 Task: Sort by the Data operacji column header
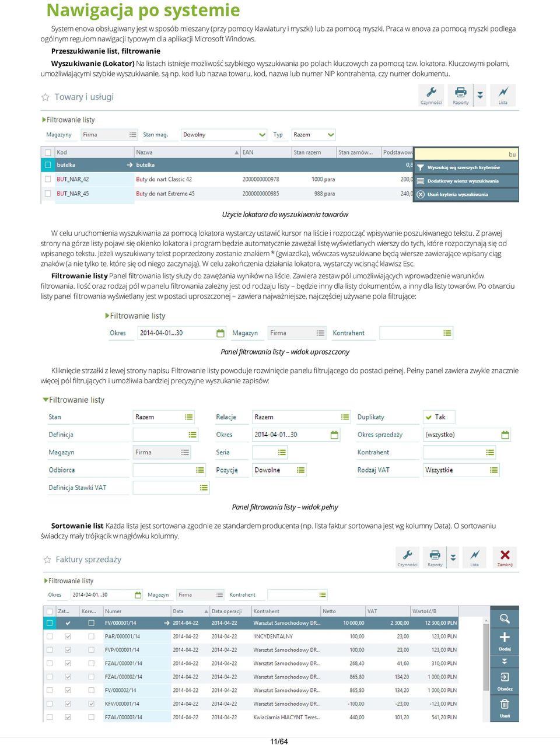[x=230, y=611]
